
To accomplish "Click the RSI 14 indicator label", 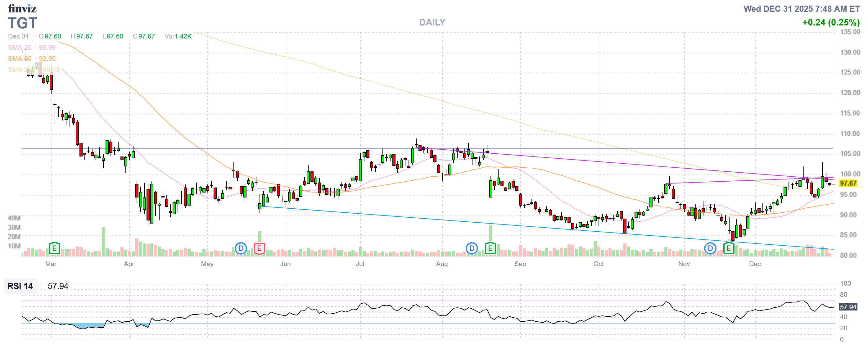I will 20,286.
